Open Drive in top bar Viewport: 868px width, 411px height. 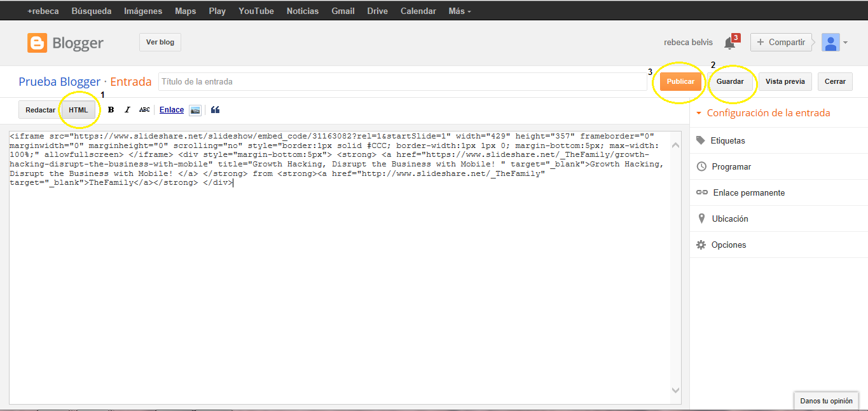click(378, 11)
